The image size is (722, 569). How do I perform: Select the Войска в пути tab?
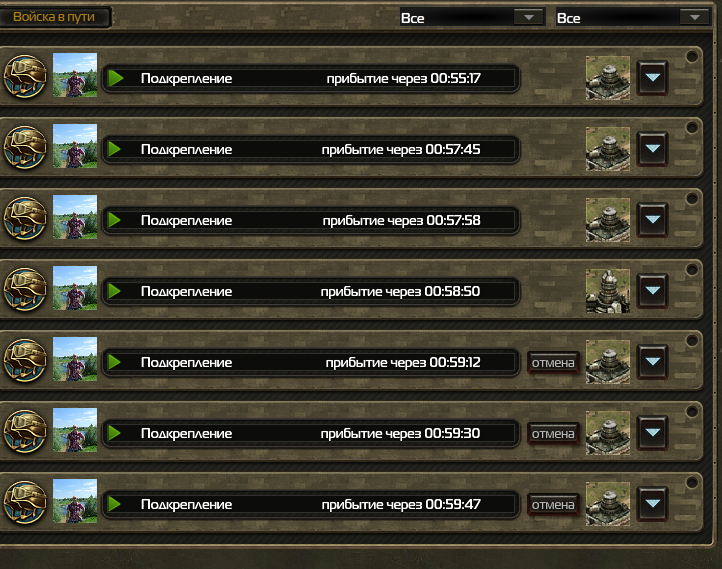point(54,17)
